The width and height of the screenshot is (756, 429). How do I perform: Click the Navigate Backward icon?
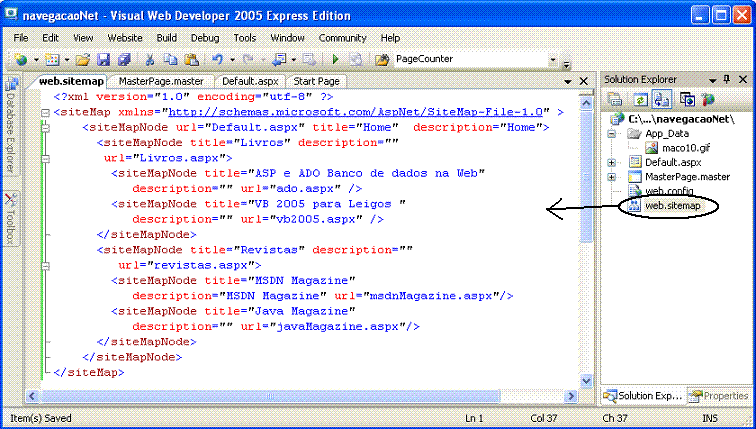click(x=279, y=59)
